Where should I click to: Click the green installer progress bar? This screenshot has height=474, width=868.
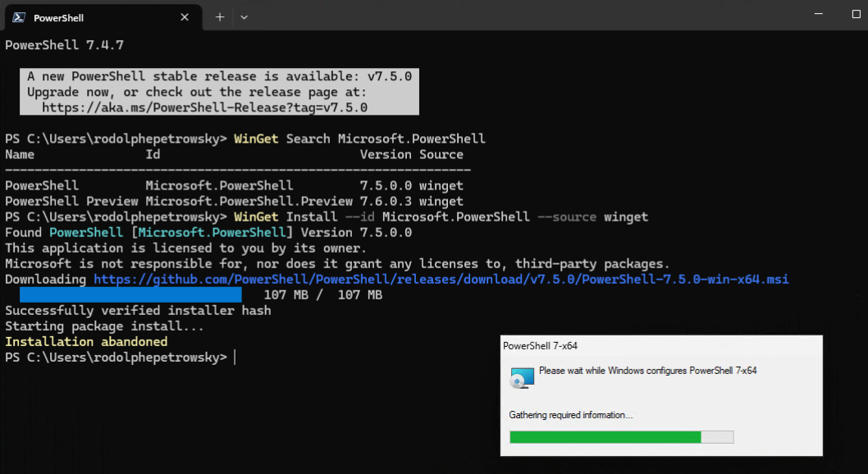pyautogui.click(x=622, y=437)
